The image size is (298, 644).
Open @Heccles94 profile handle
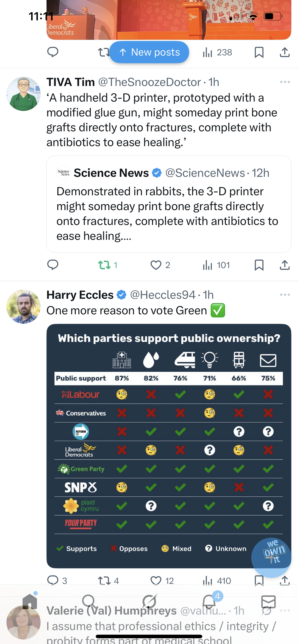click(162, 295)
